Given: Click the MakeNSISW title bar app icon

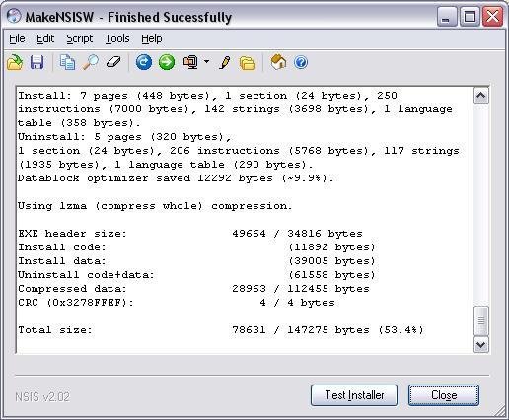Looking at the screenshot, I should [x=14, y=16].
